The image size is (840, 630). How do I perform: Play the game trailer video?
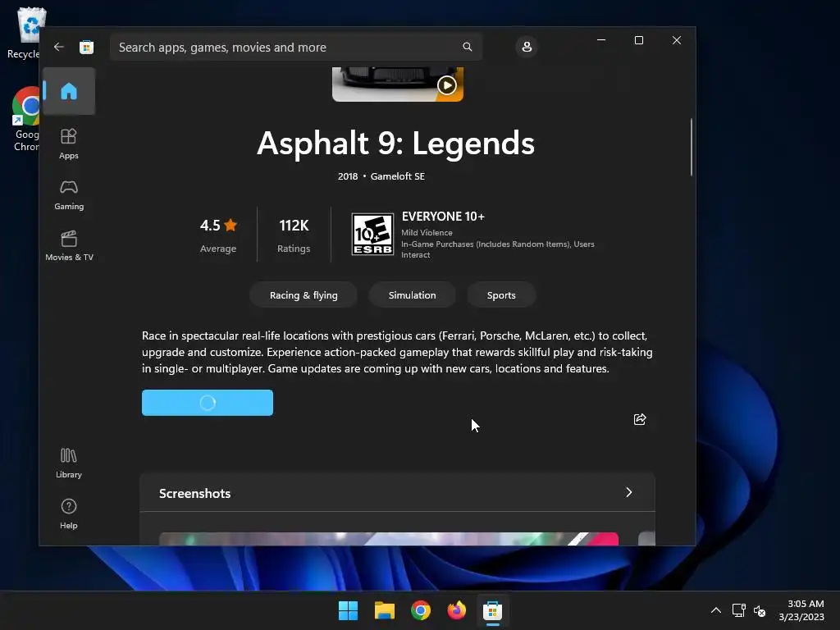(447, 85)
